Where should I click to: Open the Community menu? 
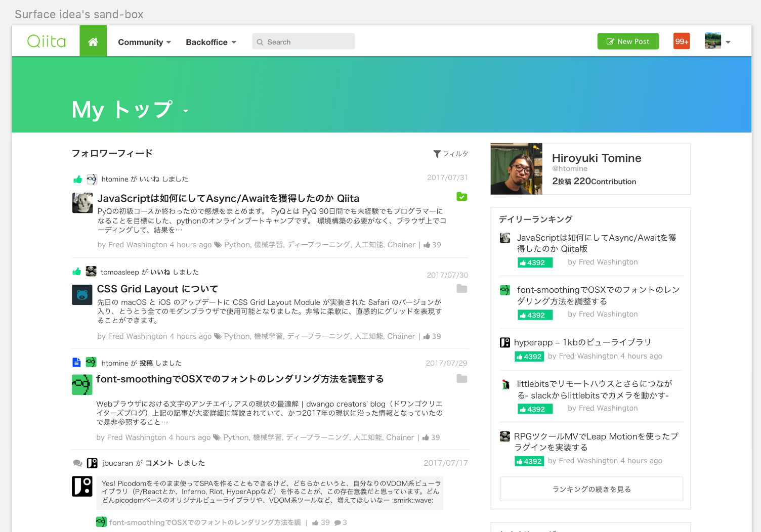pos(144,42)
